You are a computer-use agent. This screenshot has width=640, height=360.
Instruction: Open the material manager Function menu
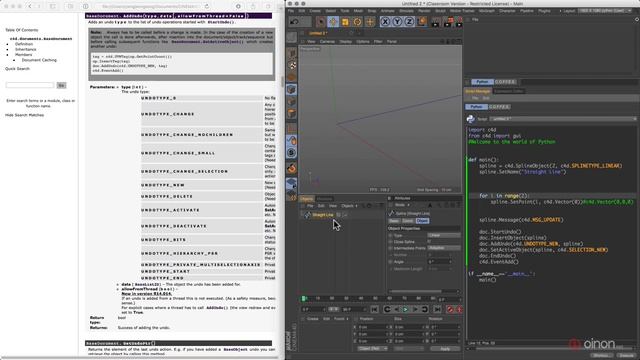pos(340,319)
